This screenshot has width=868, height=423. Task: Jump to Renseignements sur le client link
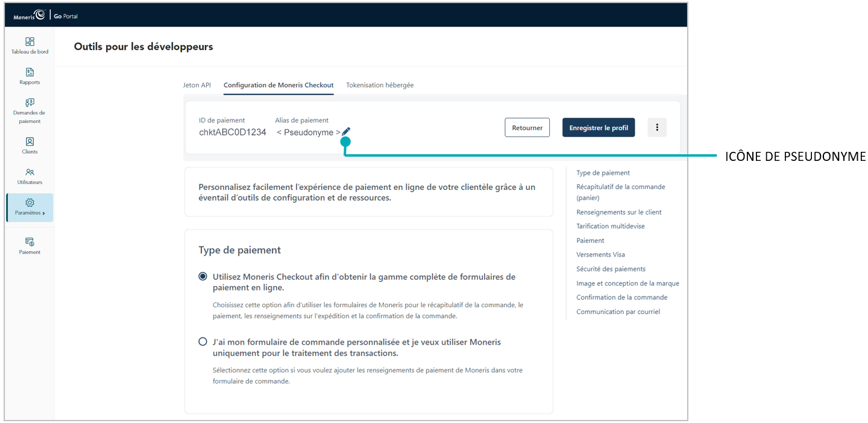(x=619, y=212)
